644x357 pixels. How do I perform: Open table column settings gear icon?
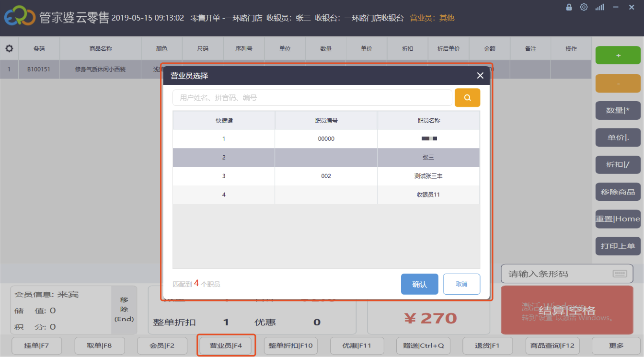pos(9,48)
